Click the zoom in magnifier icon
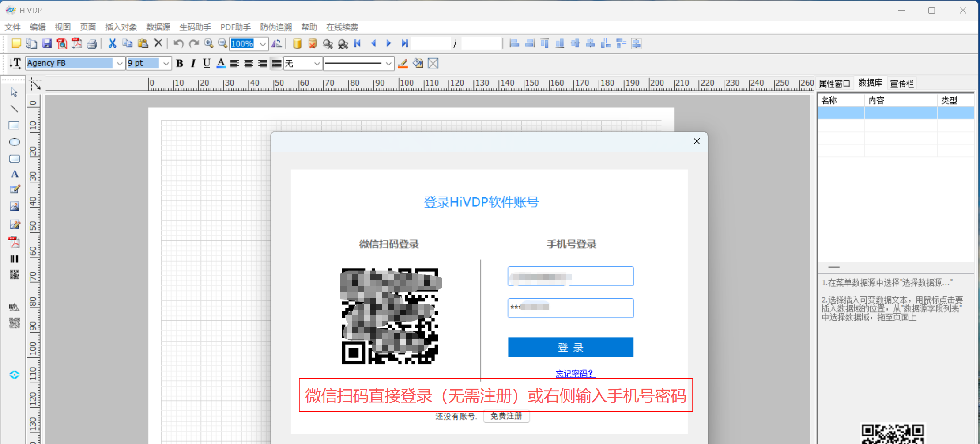The image size is (980, 444). pyautogui.click(x=208, y=43)
